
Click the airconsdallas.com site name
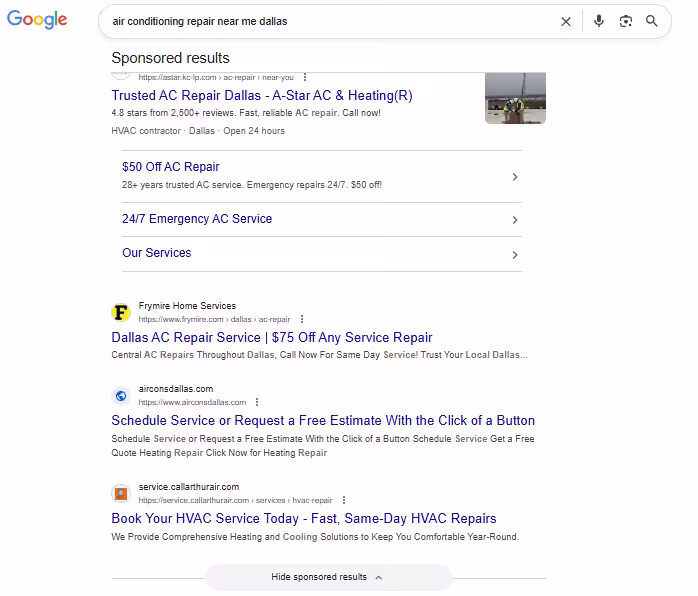point(176,389)
